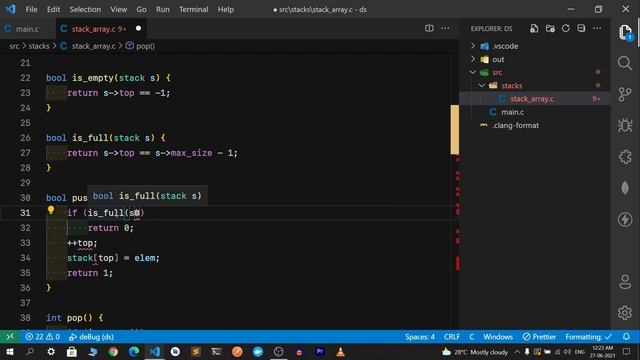
Task: Open the Explorer view in the activity bar
Action: 625,33
